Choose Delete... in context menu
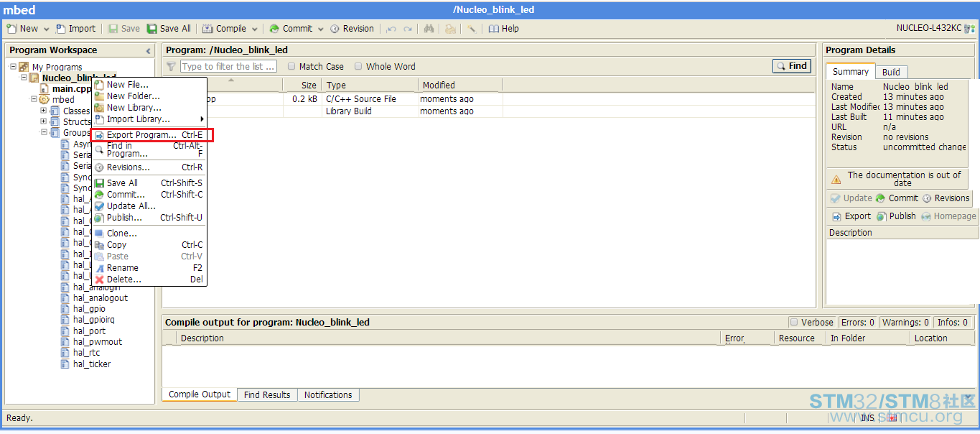This screenshot has height=434, width=980. 149,280
